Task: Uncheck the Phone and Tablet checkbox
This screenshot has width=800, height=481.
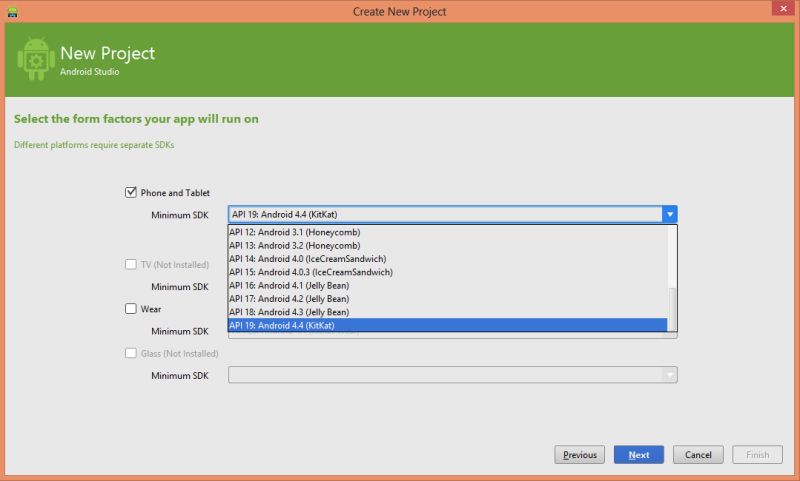Action: [131, 192]
